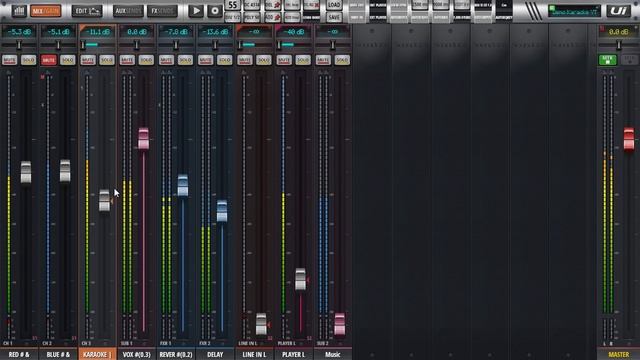Click the KARAOKE fader knob

(104, 200)
